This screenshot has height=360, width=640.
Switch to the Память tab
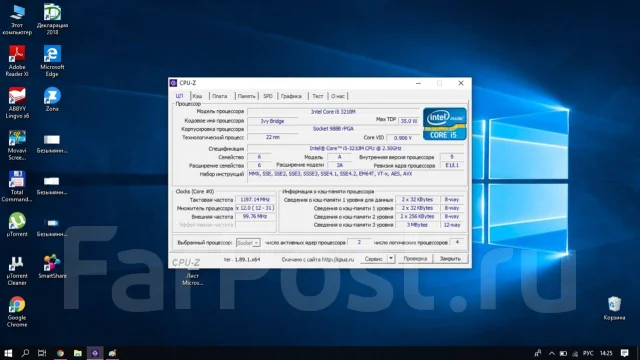coord(247,96)
